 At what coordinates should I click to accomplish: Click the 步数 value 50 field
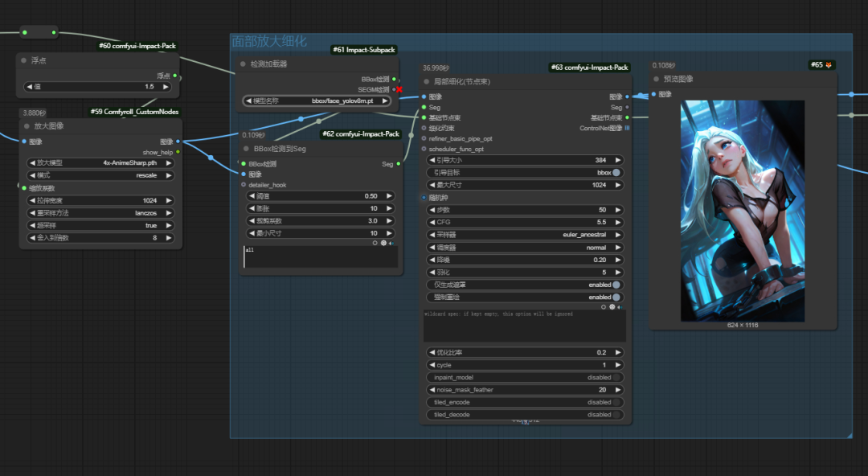tap(525, 210)
